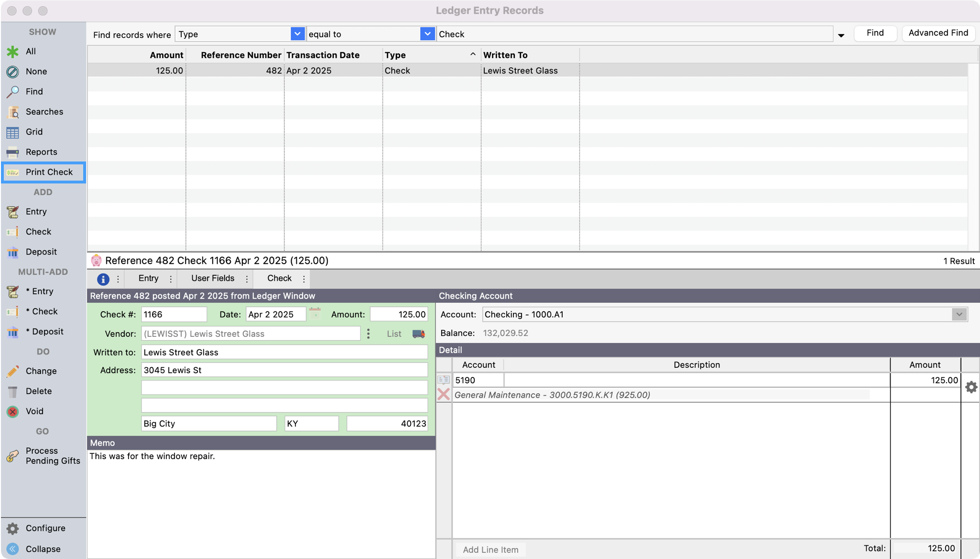This screenshot has height=559, width=980.
Task: Click the blue info icon
Action: tap(103, 279)
